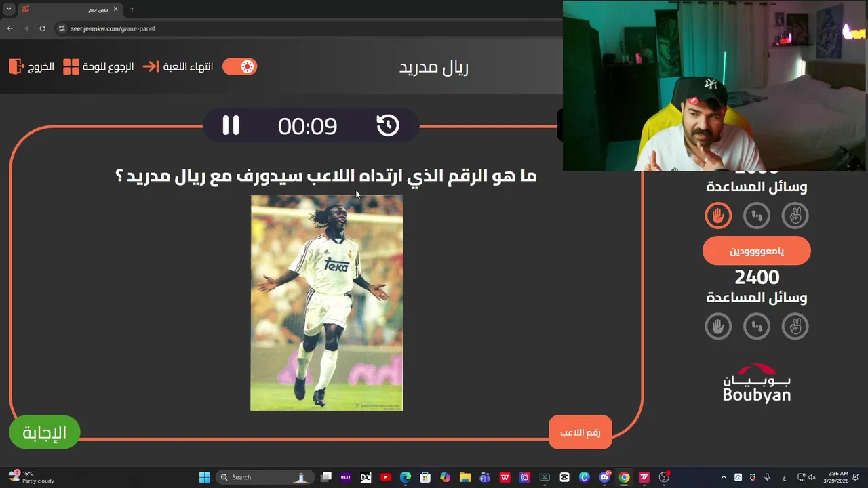
Task: Reveal the answer with الإجابة button
Action: (45, 432)
